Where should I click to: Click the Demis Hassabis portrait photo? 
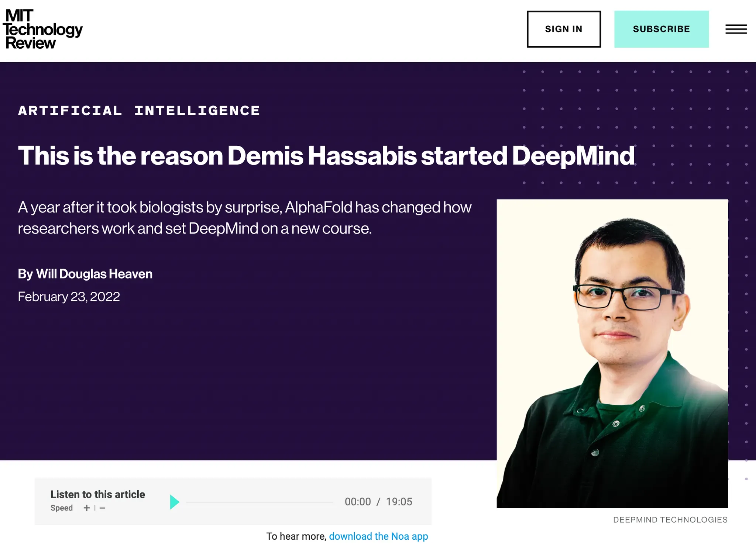(612, 353)
